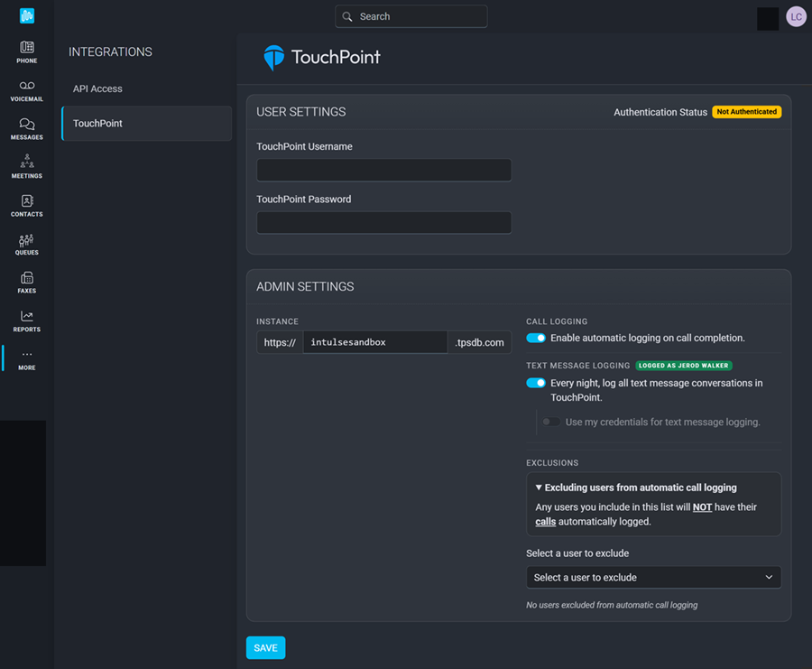812x669 pixels.
Task: Click the TouchPoint logo in header
Action: tap(321, 57)
